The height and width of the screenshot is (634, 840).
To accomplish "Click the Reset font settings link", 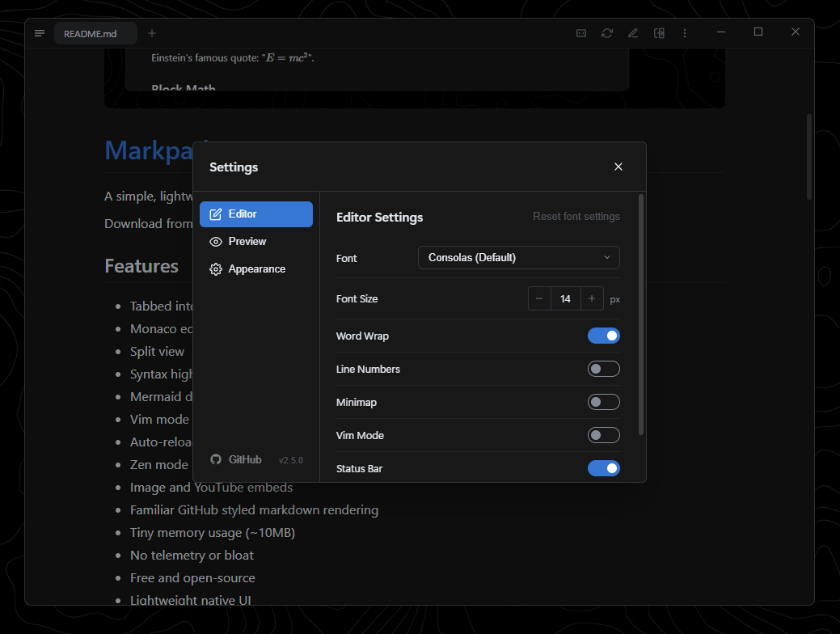I will [x=576, y=216].
